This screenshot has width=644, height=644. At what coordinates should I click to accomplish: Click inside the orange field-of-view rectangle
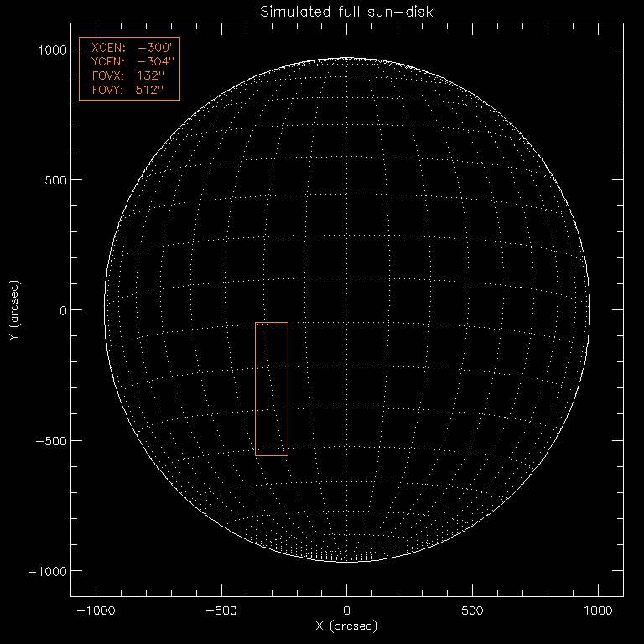[x=272, y=389]
